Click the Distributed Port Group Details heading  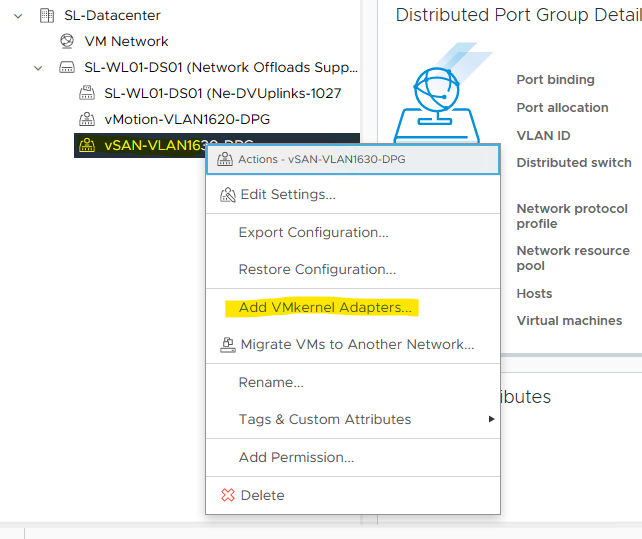tap(518, 15)
